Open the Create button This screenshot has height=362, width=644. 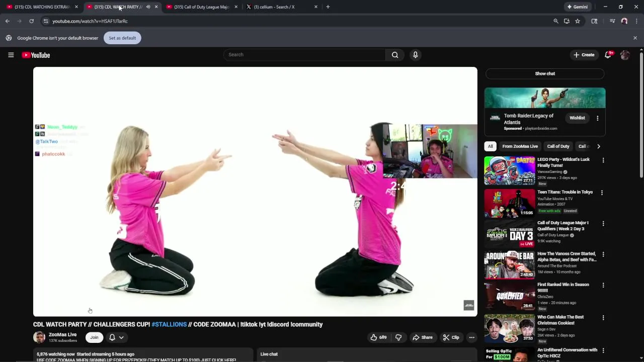coord(584,55)
